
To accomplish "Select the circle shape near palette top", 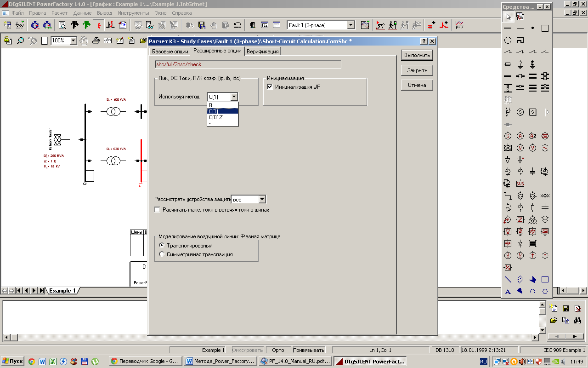I will pos(508,40).
